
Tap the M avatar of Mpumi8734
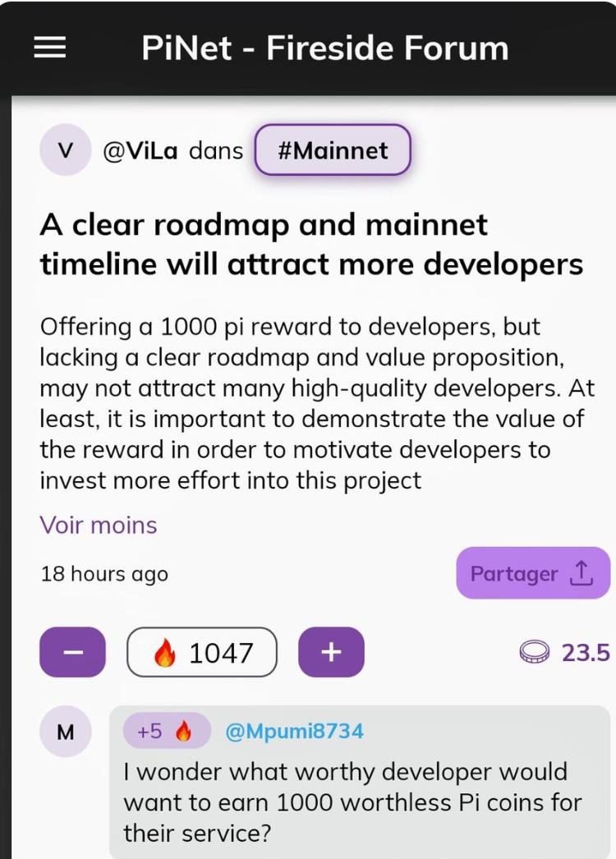point(65,732)
